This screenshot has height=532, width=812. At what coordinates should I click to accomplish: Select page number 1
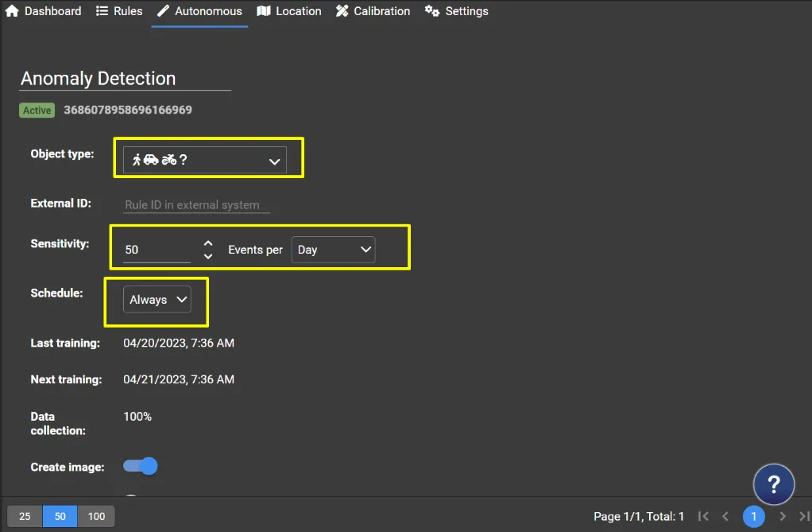click(x=753, y=516)
